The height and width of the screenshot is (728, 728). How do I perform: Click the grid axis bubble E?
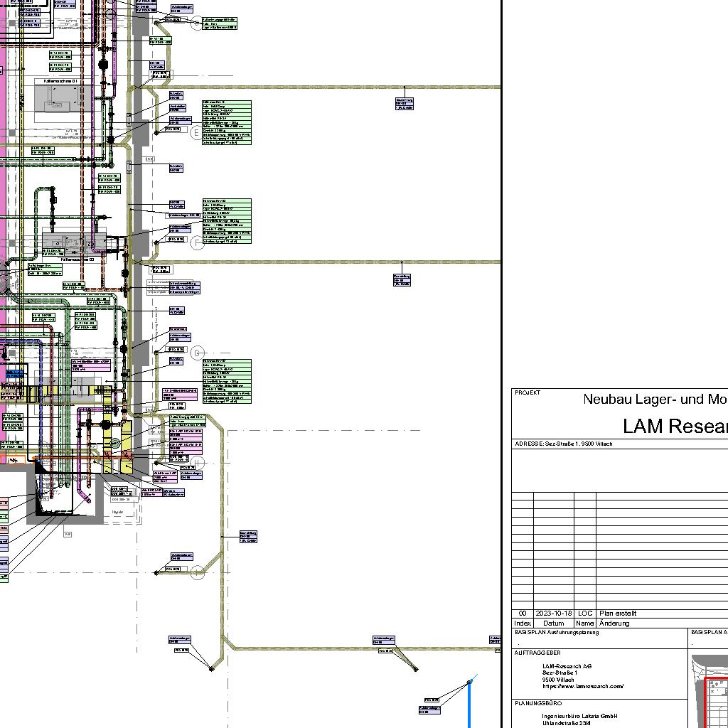(197, 134)
